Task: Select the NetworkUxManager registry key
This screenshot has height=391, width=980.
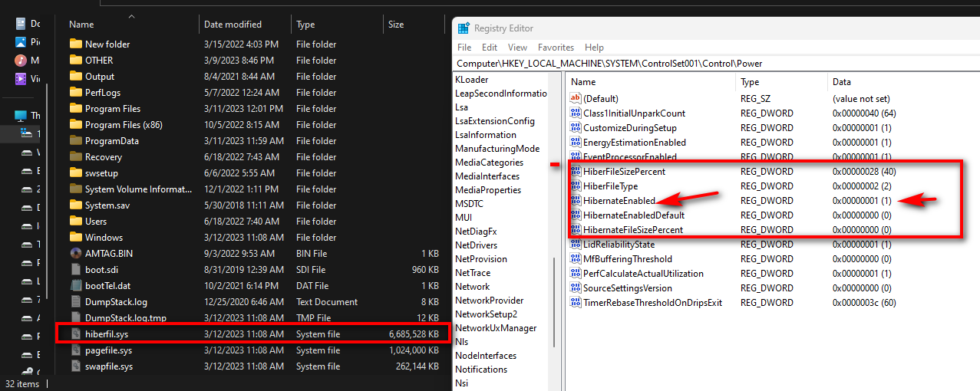Action: 496,327
